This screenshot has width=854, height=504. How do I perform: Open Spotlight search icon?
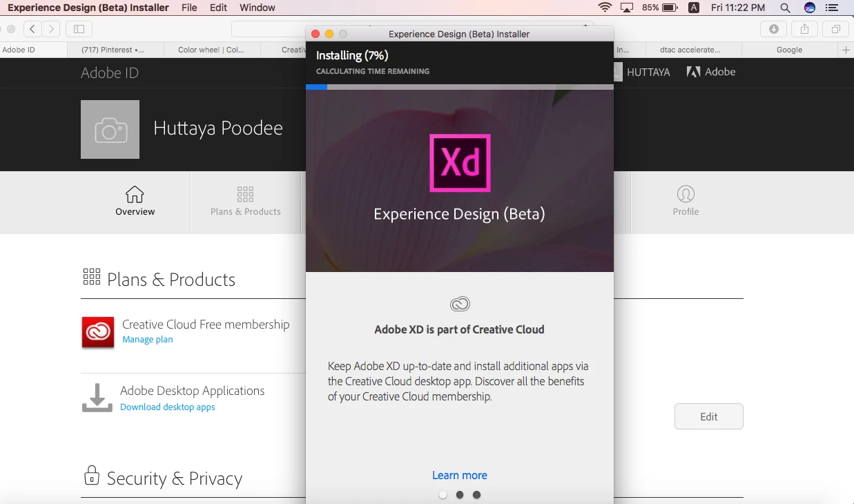(x=785, y=8)
